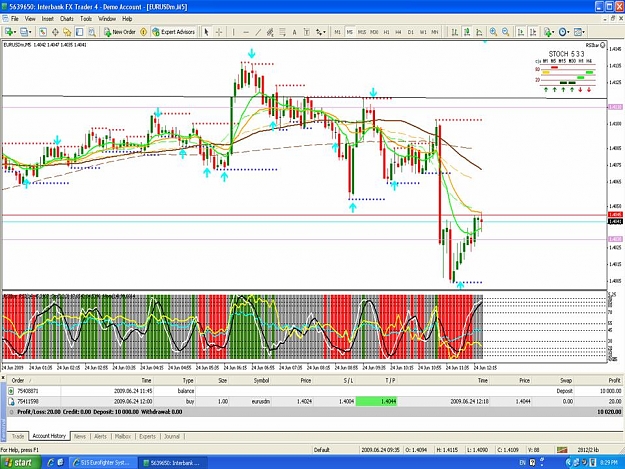The width and height of the screenshot is (625, 469).
Task: Switch to the Alerts tab
Action: pos(100,436)
